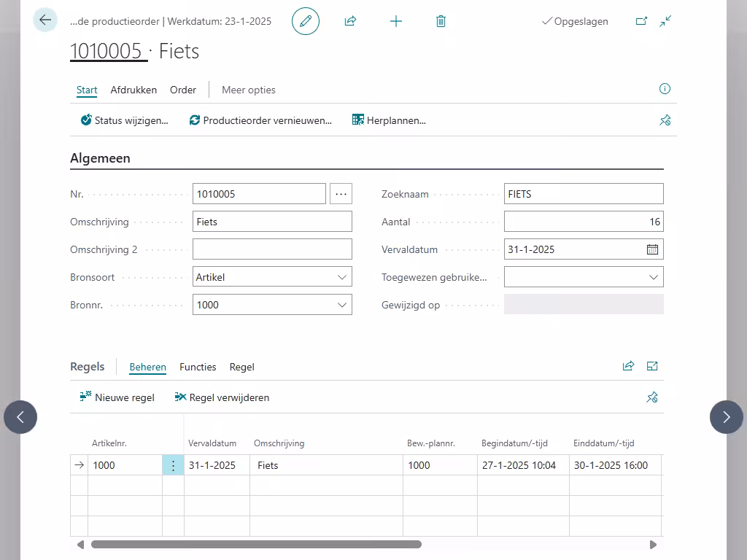This screenshot has width=747, height=560.
Task: Expand Toegewezen gebruiker dropdown
Action: tap(654, 277)
